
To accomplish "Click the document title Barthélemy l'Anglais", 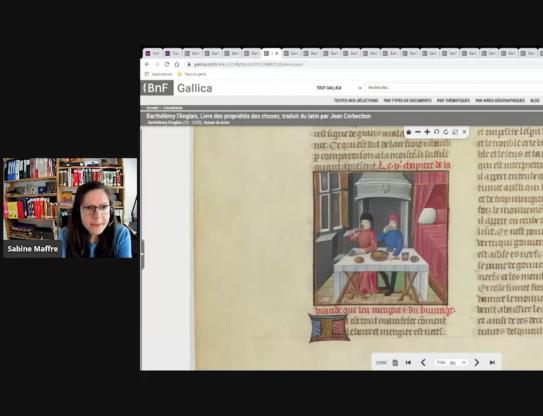I will coord(258,116).
